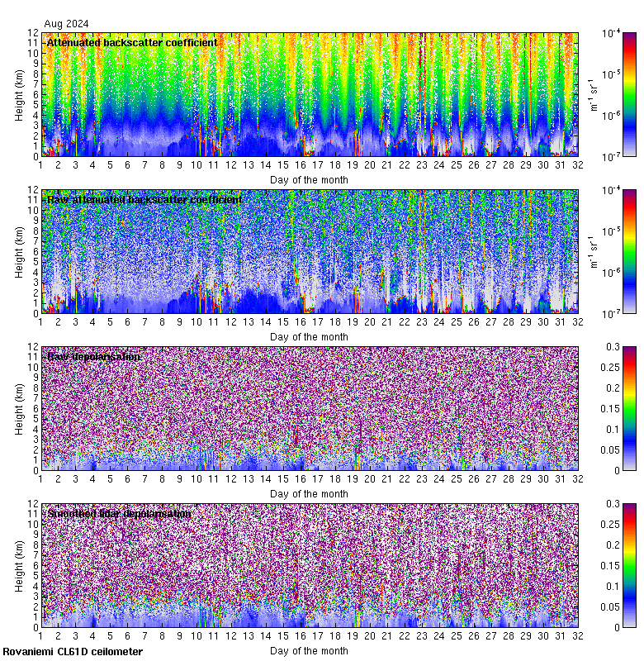Click the bottom panel's Day of the month label

[309, 650]
